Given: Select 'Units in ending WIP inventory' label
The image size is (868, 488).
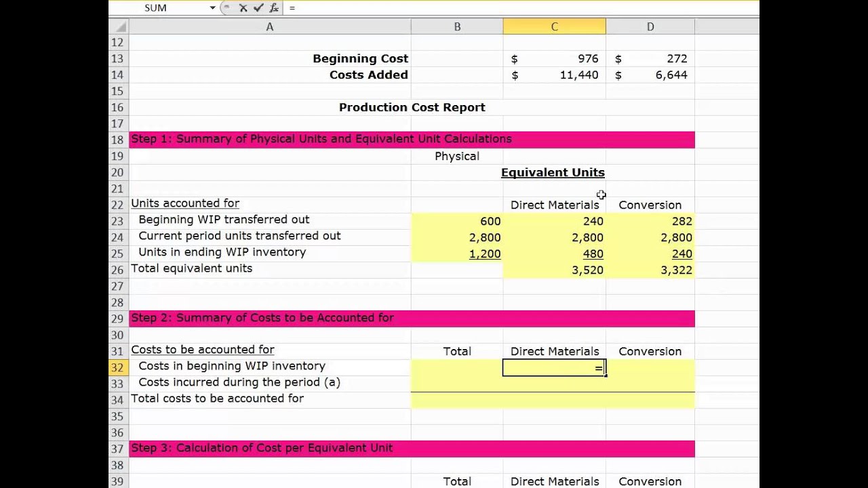Looking at the screenshot, I should coord(222,252).
